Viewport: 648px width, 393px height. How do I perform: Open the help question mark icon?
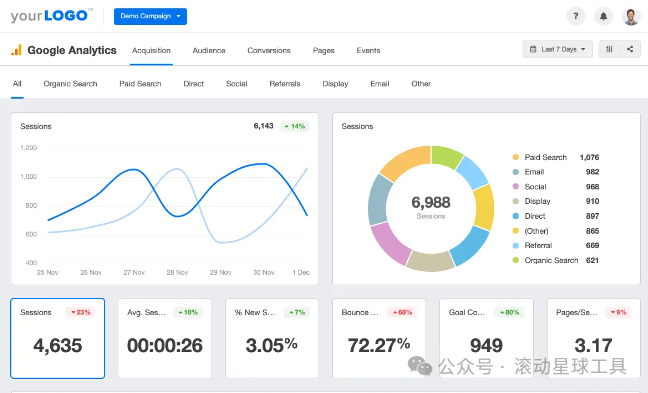(575, 17)
